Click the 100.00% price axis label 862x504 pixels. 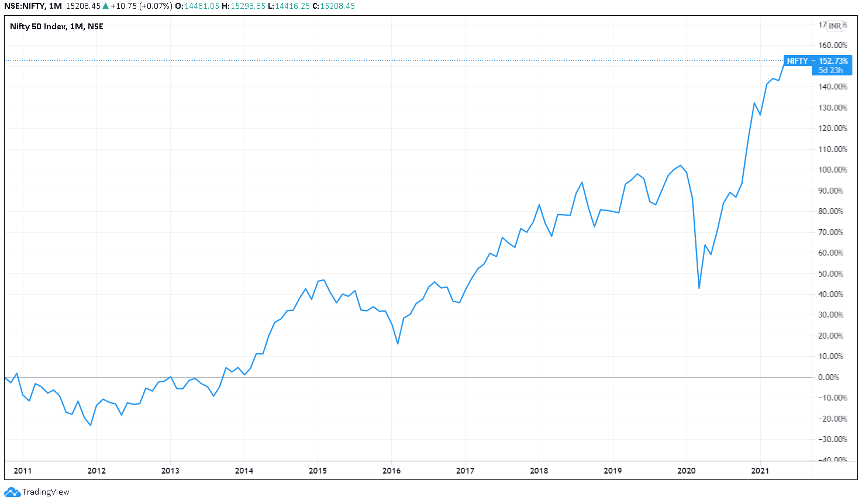click(833, 170)
